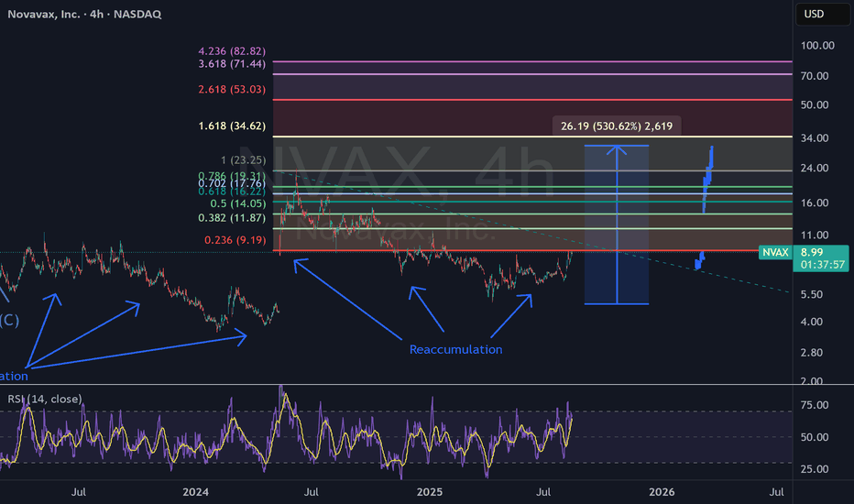This screenshot has height=504, width=854.
Task: Click the 2026 time axis label
Action: click(x=662, y=492)
